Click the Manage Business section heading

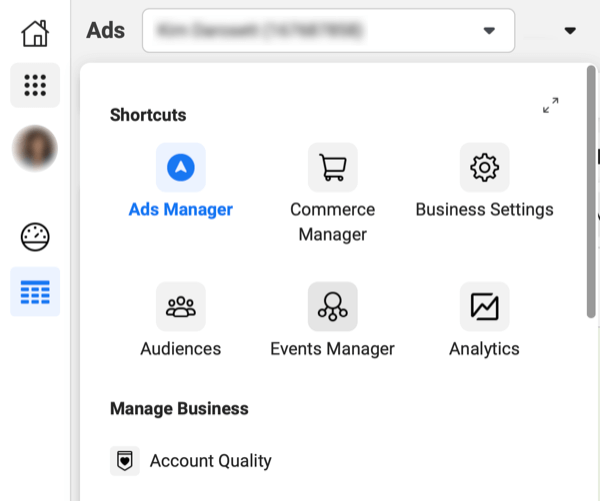pyautogui.click(x=179, y=408)
